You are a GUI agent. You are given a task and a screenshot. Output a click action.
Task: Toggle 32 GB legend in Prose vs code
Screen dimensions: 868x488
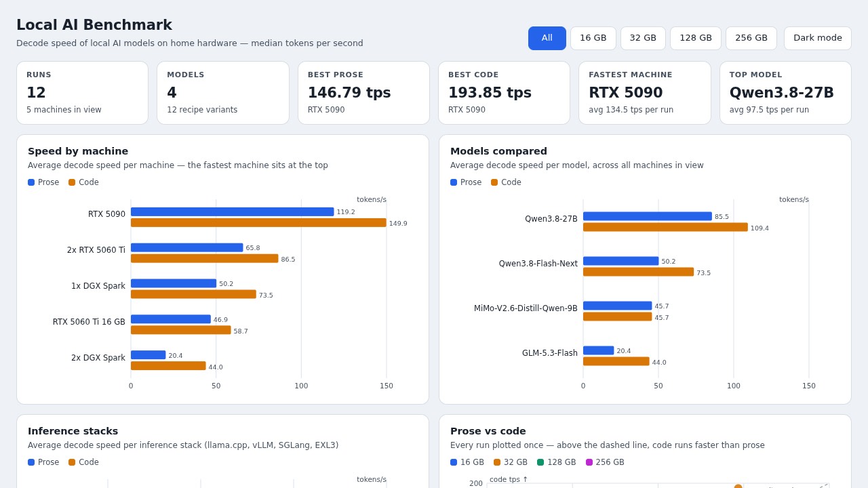511,462
